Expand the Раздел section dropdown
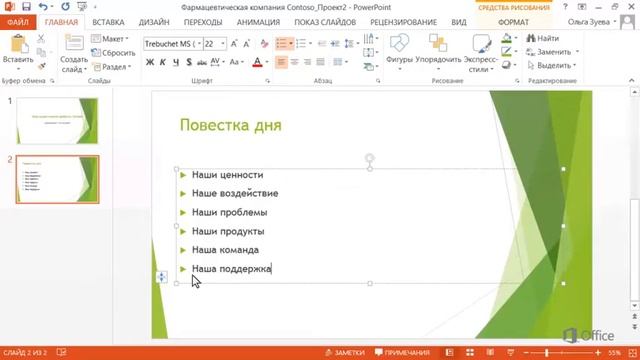The image size is (640, 360). [x=111, y=67]
